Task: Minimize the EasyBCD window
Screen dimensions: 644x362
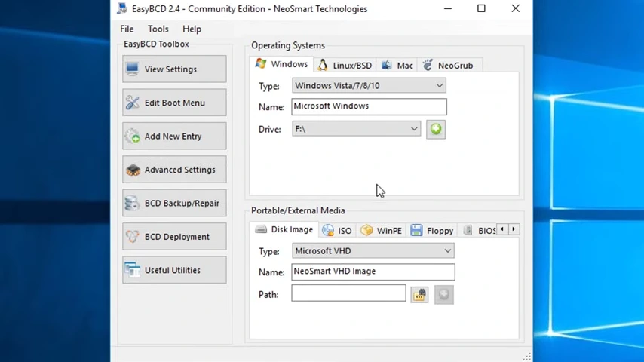Action: click(x=448, y=8)
